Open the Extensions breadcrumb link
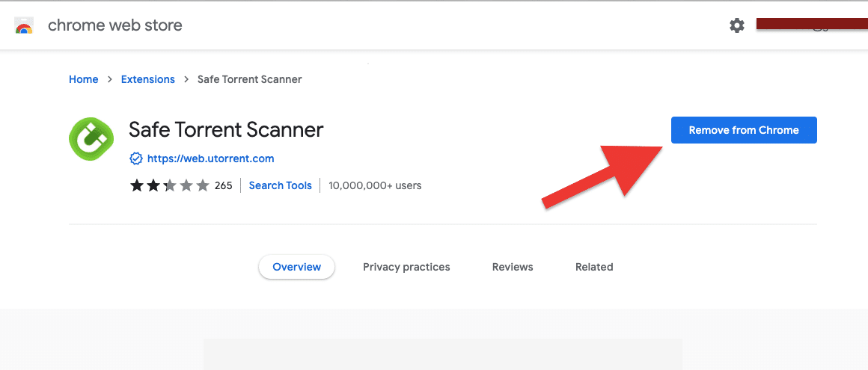The height and width of the screenshot is (370, 868). click(148, 79)
